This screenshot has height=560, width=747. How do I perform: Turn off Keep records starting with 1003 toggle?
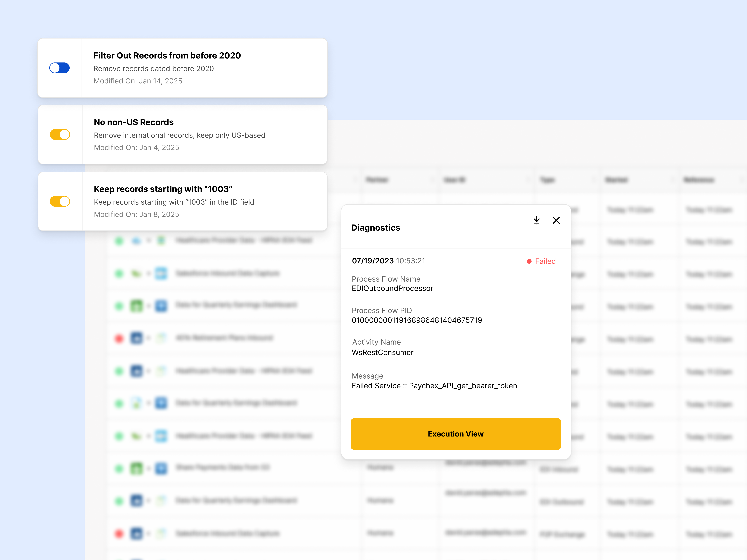[x=60, y=201]
